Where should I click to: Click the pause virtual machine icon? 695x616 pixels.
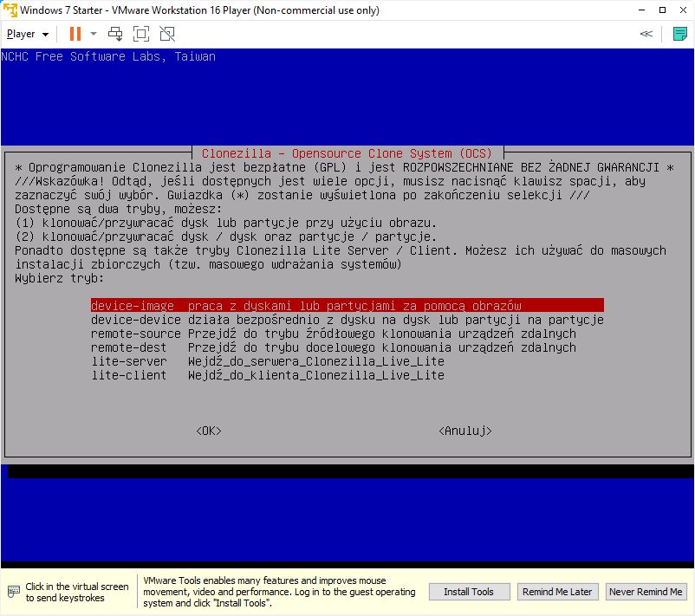point(75,34)
